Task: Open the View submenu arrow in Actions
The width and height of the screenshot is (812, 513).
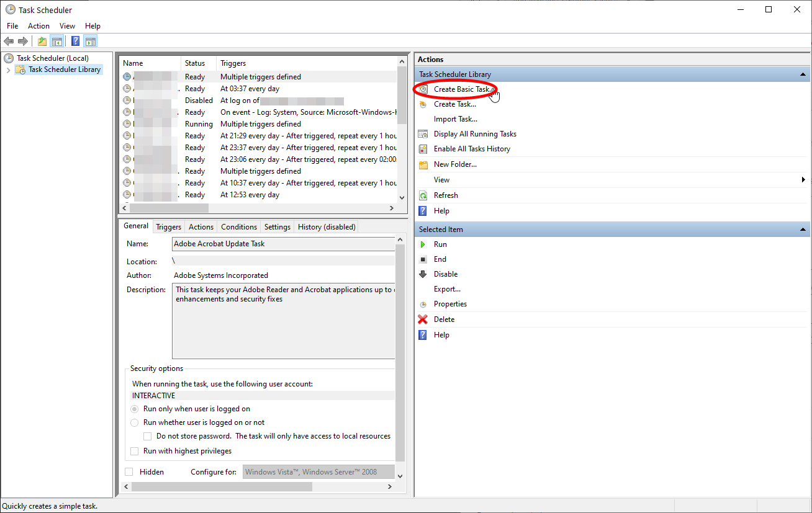Action: pos(804,180)
